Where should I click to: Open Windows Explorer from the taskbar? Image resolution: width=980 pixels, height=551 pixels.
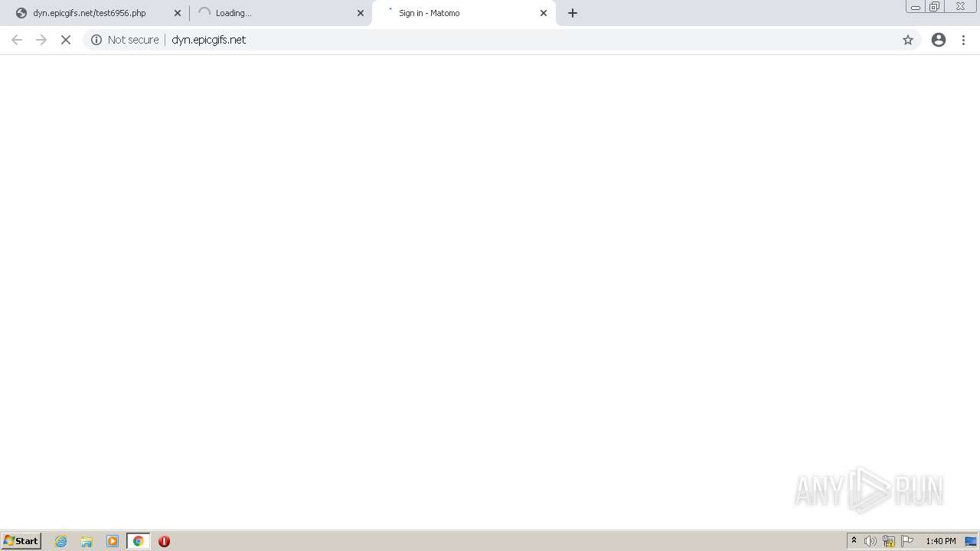[x=87, y=541]
